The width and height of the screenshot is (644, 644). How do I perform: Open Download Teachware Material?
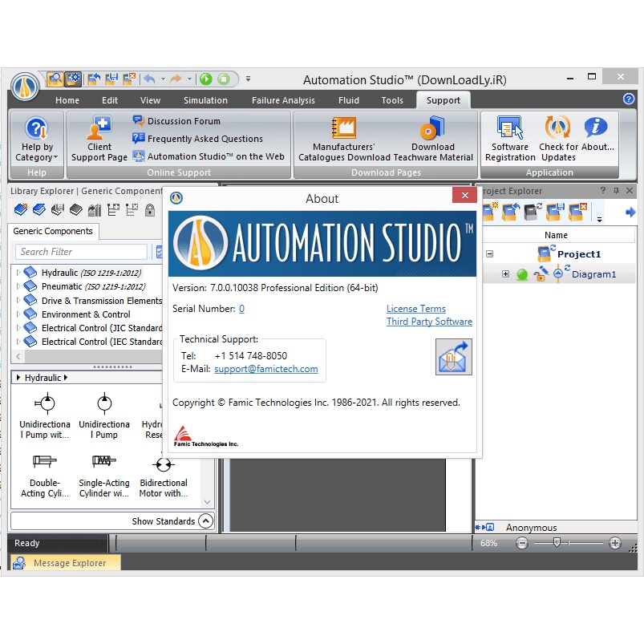point(433,139)
